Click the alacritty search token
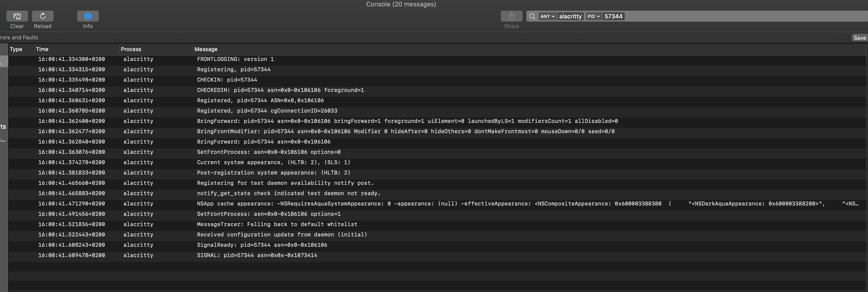Screen dimensions: 868x292 [570, 16]
